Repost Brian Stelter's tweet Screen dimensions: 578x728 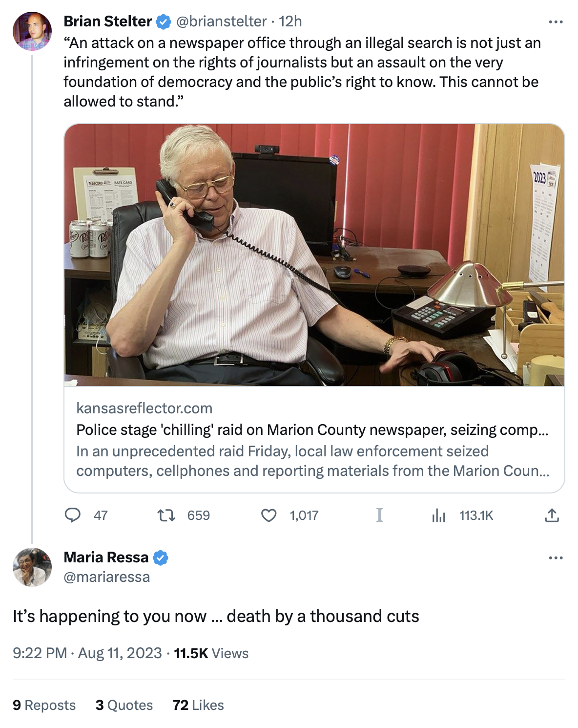pyautogui.click(x=166, y=515)
